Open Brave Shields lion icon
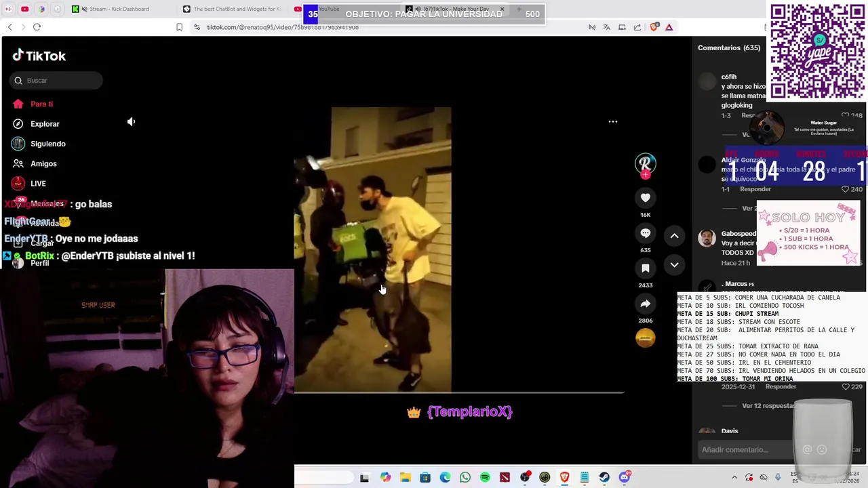Image resolution: width=868 pixels, height=488 pixels. (x=654, y=27)
